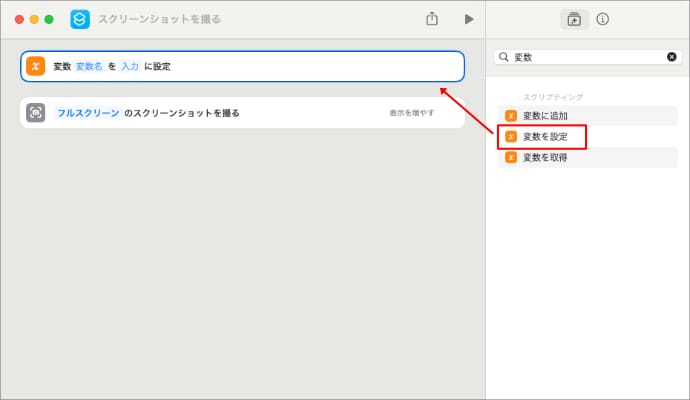This screenshot has width=690, height=400.
Task: Minimize the window with the yellow button
Action: point(34,19)
